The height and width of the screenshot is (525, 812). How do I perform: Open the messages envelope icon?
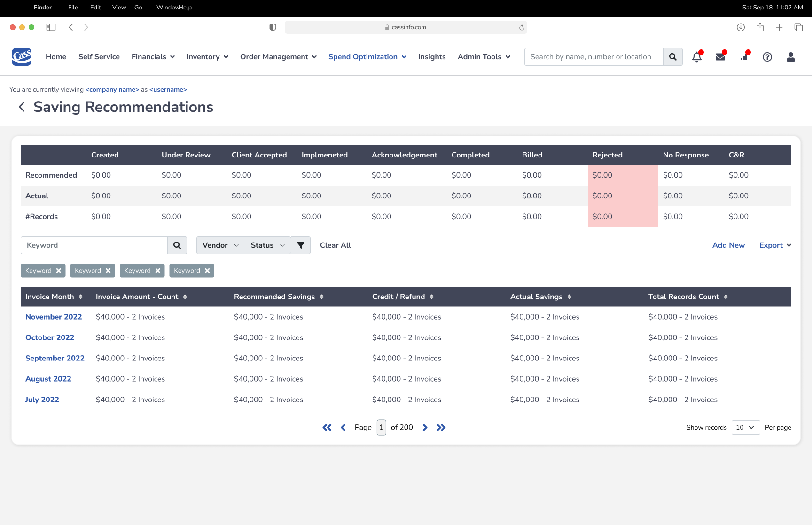click(720, 57)
